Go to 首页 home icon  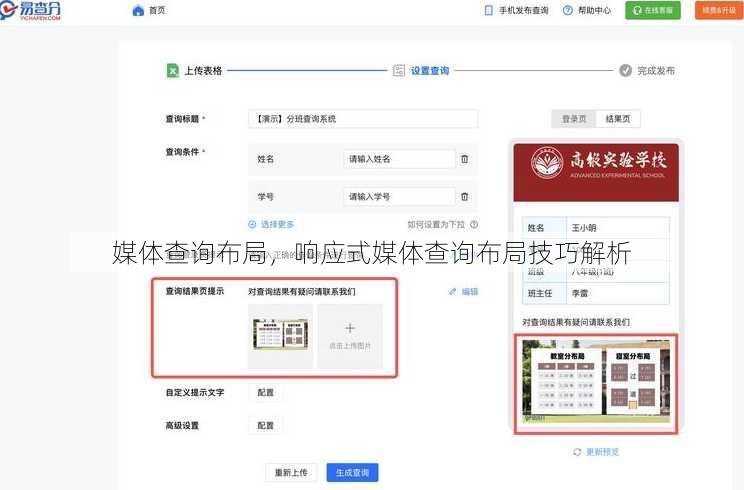point(138,10)
